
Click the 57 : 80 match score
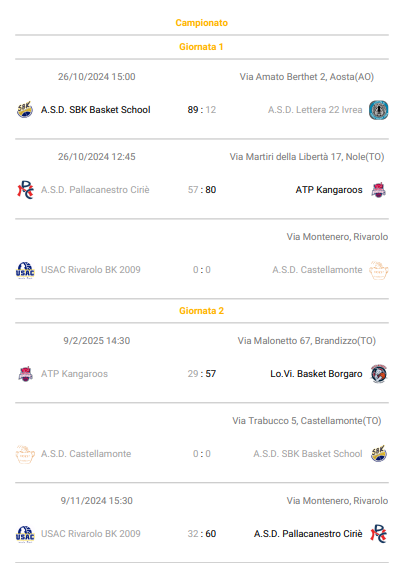202,190
